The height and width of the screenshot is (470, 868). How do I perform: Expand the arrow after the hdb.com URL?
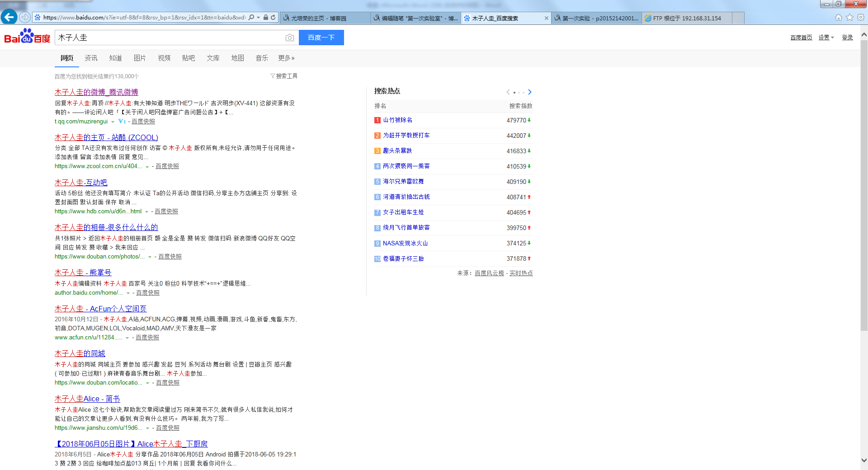click(x=146, y=211)
